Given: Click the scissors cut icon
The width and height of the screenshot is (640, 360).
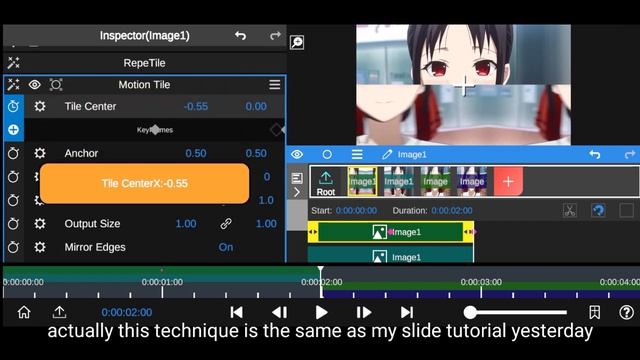Looking at the screenshot, I should point(570,211).
